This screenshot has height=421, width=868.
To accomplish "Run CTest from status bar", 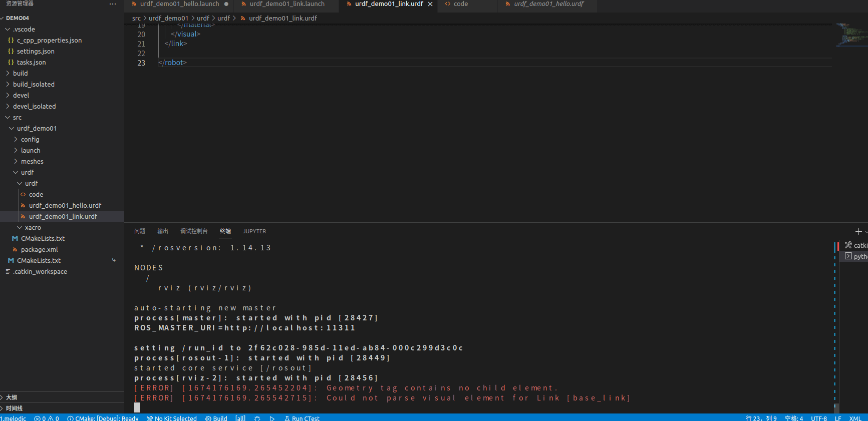I will click(302, 418).
